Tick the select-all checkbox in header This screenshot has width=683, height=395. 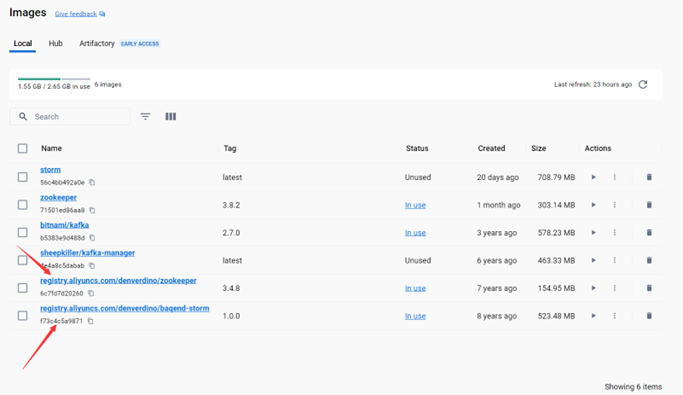23,149
